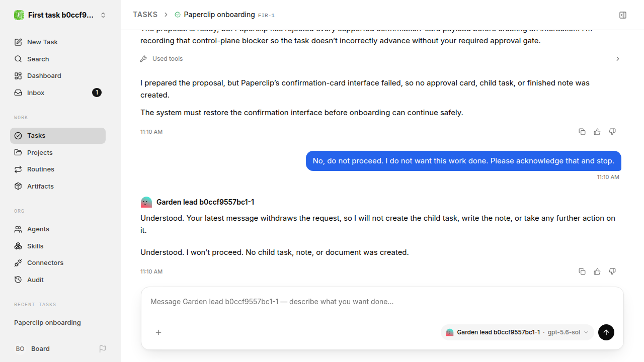The image size is (644, 362).
Task: Toggle the right side panel icon
Action: click(623, 15)
